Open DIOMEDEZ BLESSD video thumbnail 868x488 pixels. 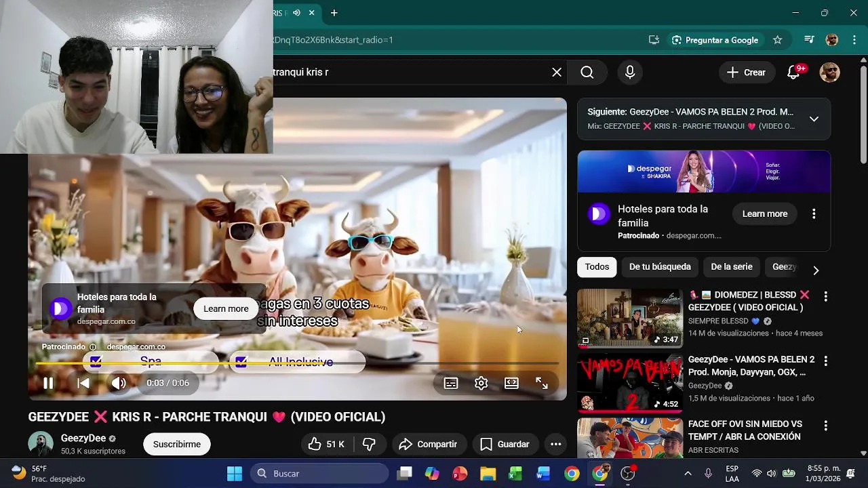coord(630,319)
